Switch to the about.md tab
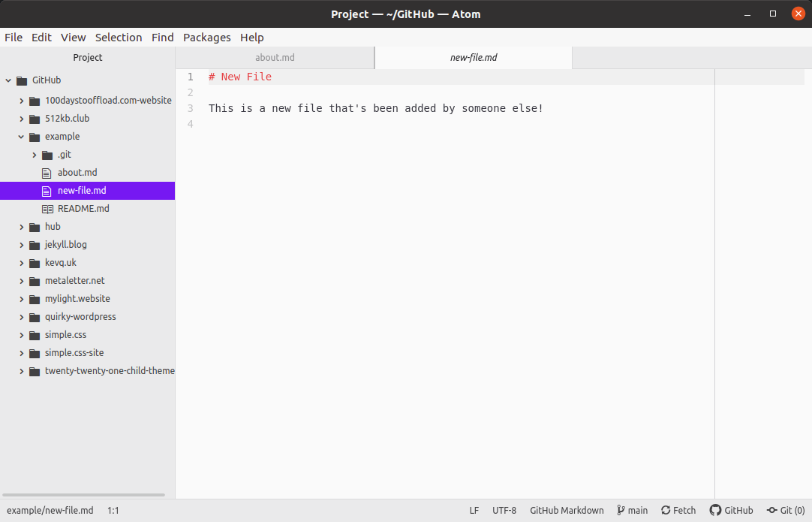812x522 pixels. point(274,57)
